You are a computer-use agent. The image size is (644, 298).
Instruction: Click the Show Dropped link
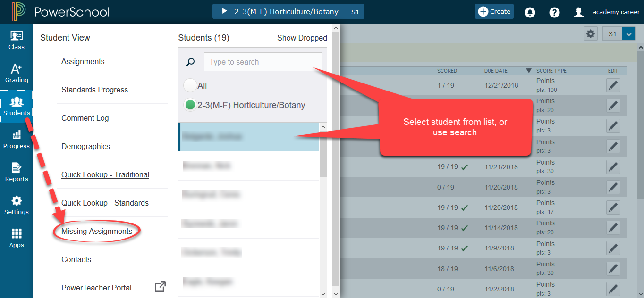(302, 38)
